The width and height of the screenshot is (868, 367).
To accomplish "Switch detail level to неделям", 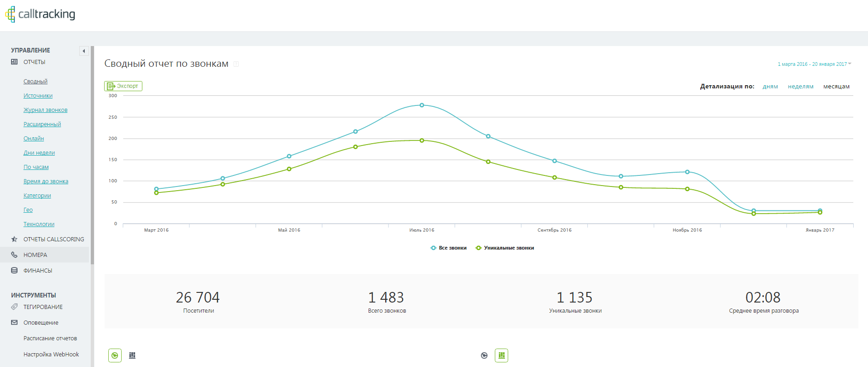I will coord(800,87).
